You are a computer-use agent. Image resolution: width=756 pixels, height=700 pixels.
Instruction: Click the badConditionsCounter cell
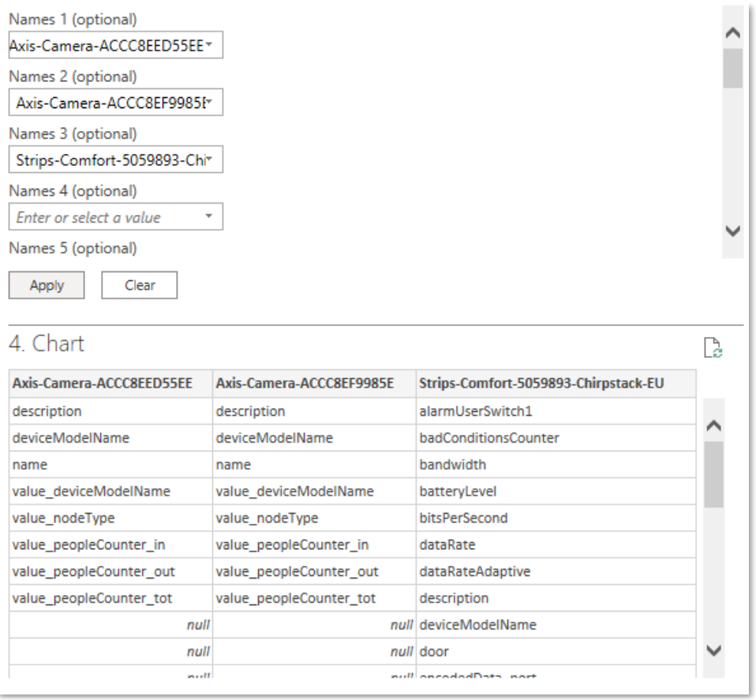pos(556,438)
